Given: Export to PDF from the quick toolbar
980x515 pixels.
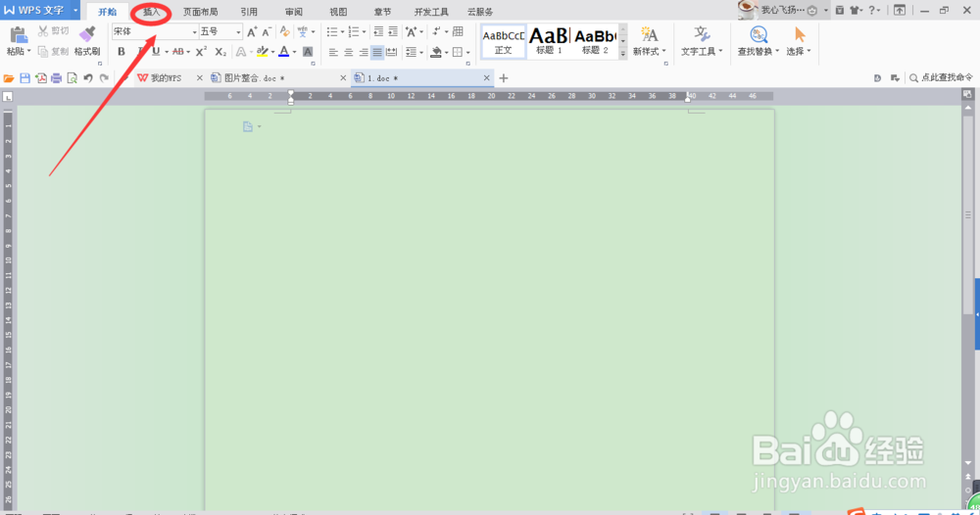Looking at the screenshot, I should click(x=40, y=78).
